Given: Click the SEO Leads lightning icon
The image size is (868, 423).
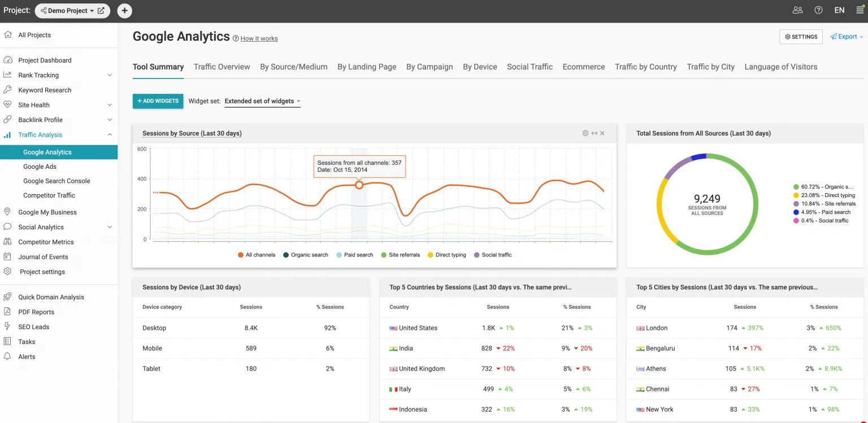Looking at the screenshot, I should coord(8,326).
